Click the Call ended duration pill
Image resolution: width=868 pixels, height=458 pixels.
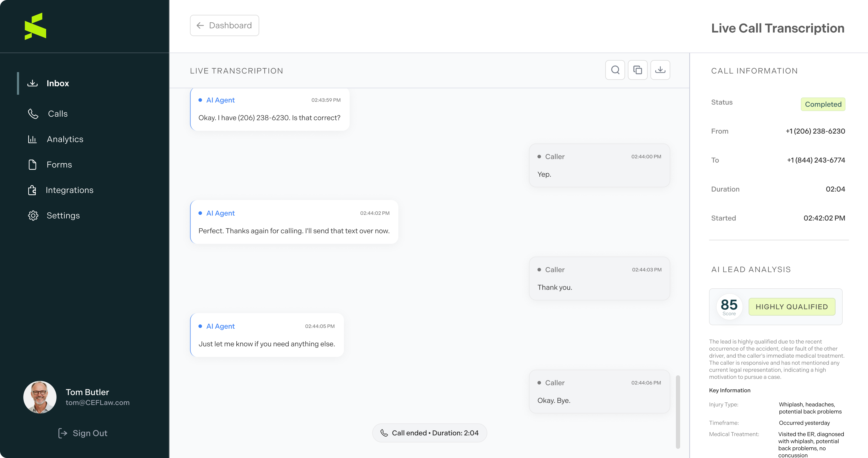(430, 433)
